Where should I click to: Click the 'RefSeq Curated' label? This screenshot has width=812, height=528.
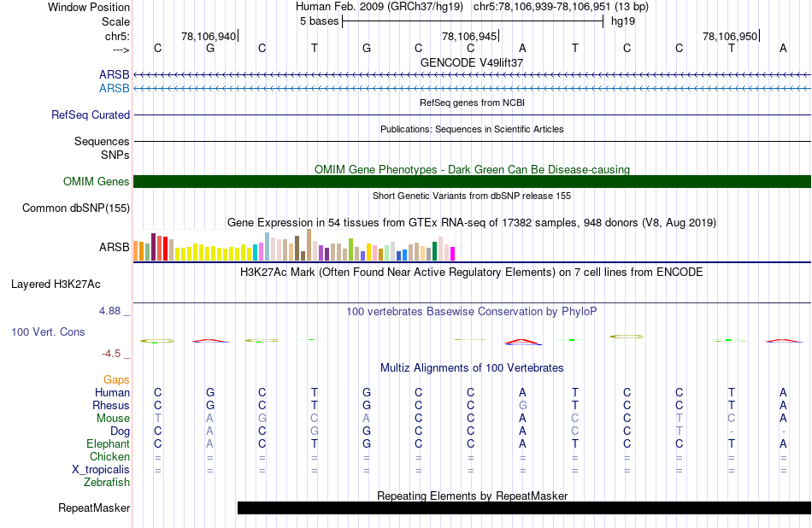point(91,115)
